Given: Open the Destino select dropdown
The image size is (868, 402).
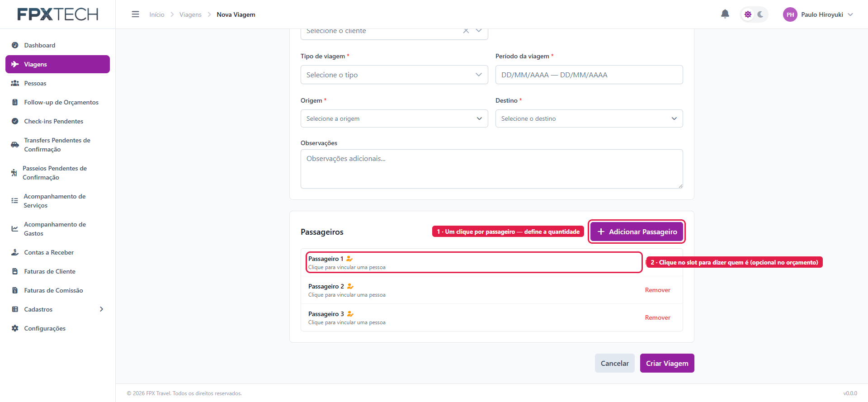Looking at the screenshot, I should pos(589,118).
